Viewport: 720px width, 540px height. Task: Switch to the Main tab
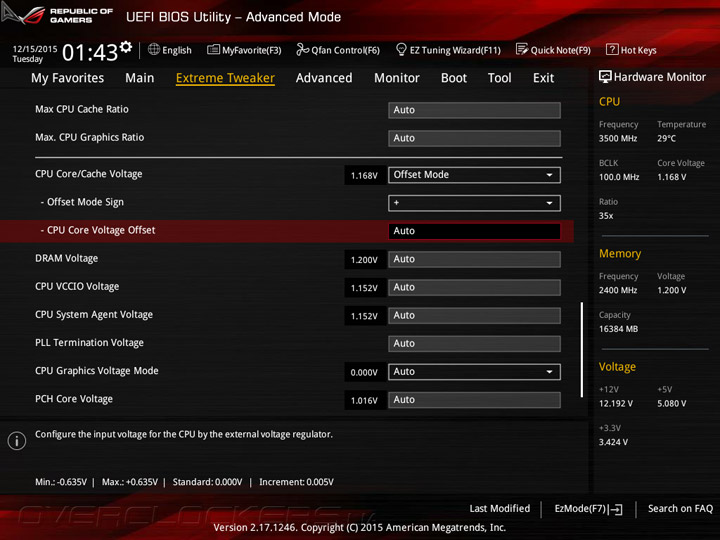coord(140,78)
